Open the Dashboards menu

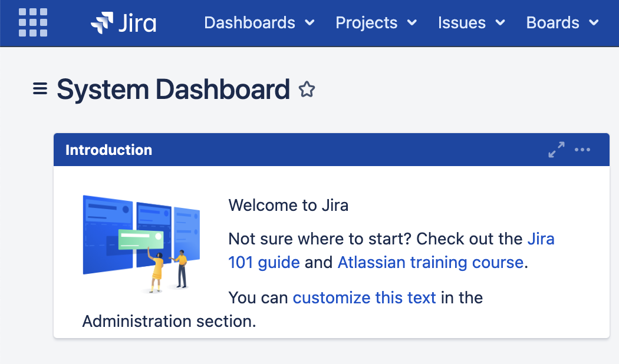(x=249, y=23)
